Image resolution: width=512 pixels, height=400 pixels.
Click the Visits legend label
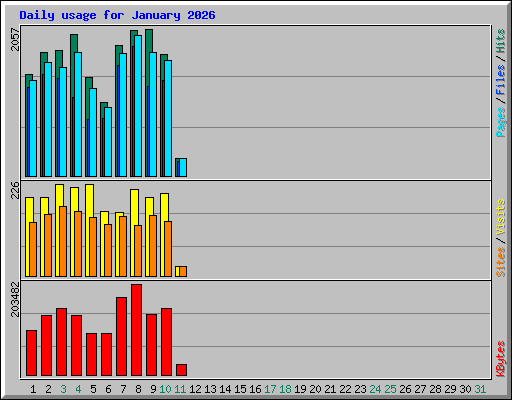click(501, 217)
